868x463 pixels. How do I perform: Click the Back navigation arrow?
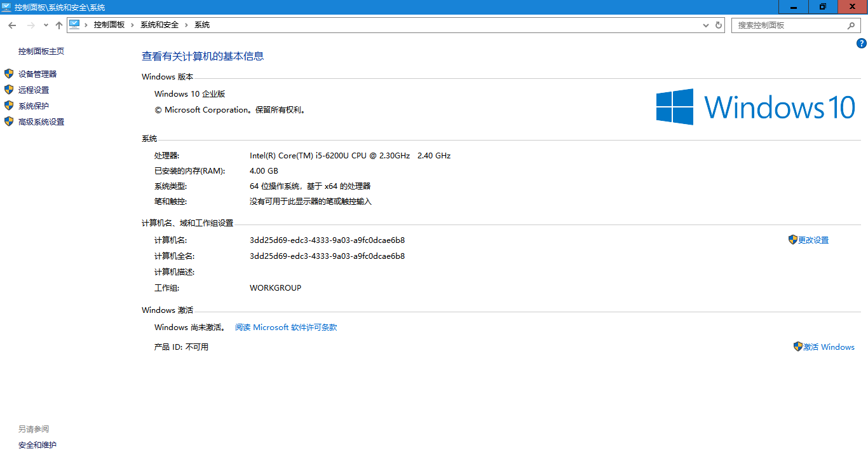click(11, 25)
